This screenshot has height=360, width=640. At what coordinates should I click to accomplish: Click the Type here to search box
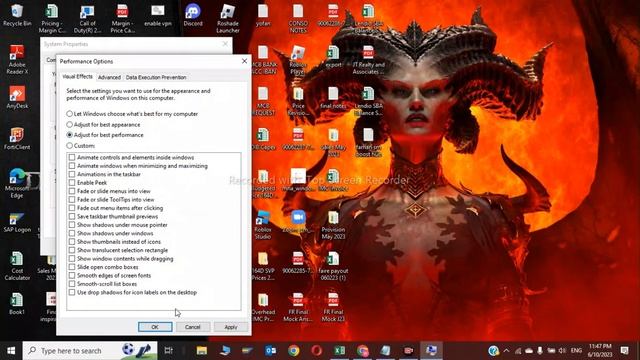click(x=90, y=351)
